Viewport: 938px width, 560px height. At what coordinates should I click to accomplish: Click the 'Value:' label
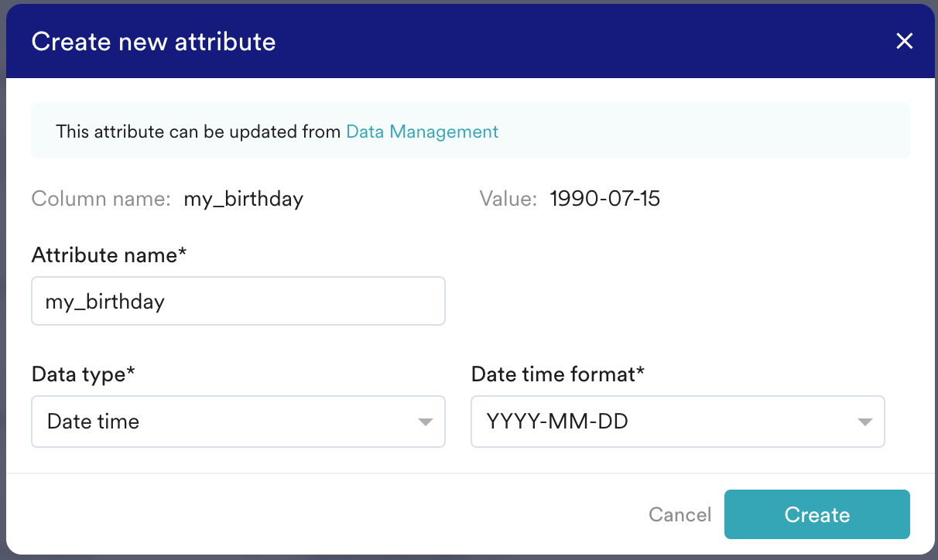508,200
